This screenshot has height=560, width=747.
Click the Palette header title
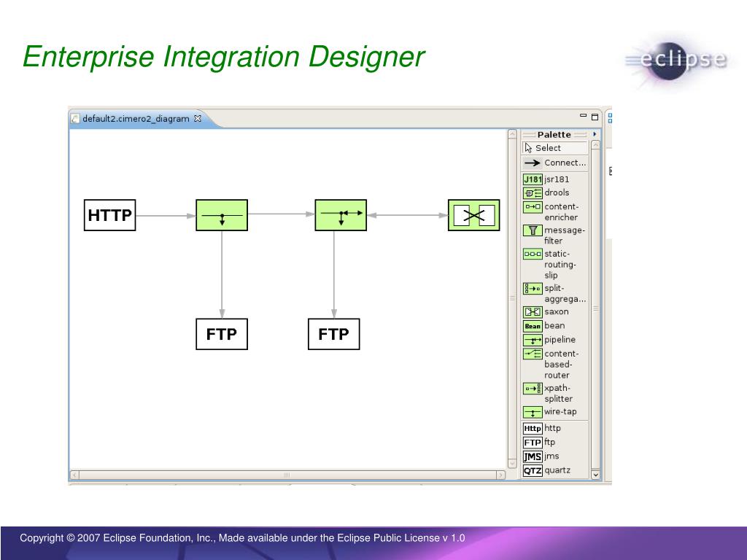tap(554, 135)
